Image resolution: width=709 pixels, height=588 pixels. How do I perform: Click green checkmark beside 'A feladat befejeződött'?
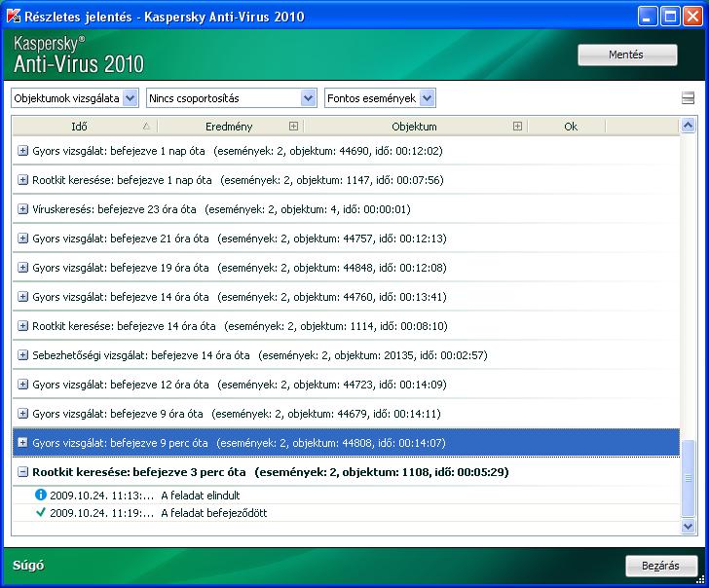[x=41, y=512]
